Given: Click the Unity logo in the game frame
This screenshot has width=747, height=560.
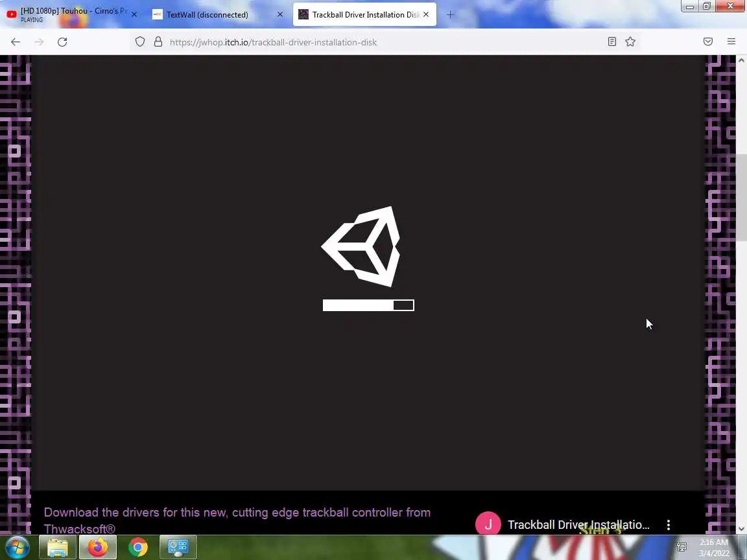Looking at the screenshot, I should (x=361, y=247).
